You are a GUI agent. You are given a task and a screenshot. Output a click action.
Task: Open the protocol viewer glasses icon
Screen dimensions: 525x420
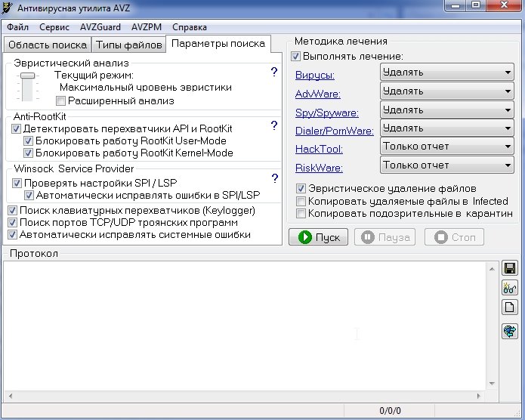510,288
